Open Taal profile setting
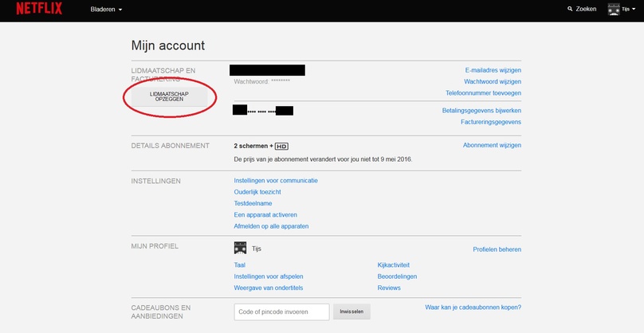The height and width of the screenshot is (333, 644). point(239,265)
